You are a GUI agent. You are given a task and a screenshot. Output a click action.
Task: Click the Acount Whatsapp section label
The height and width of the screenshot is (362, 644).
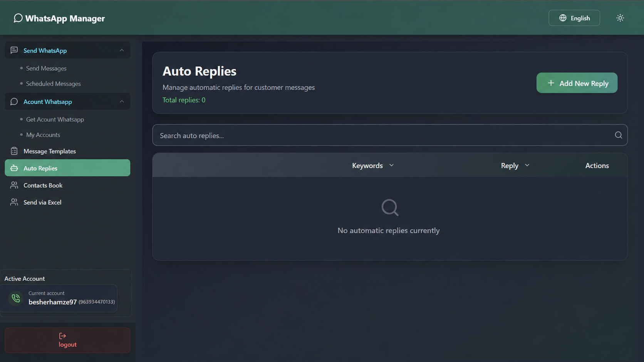click(x=48, y=102)
